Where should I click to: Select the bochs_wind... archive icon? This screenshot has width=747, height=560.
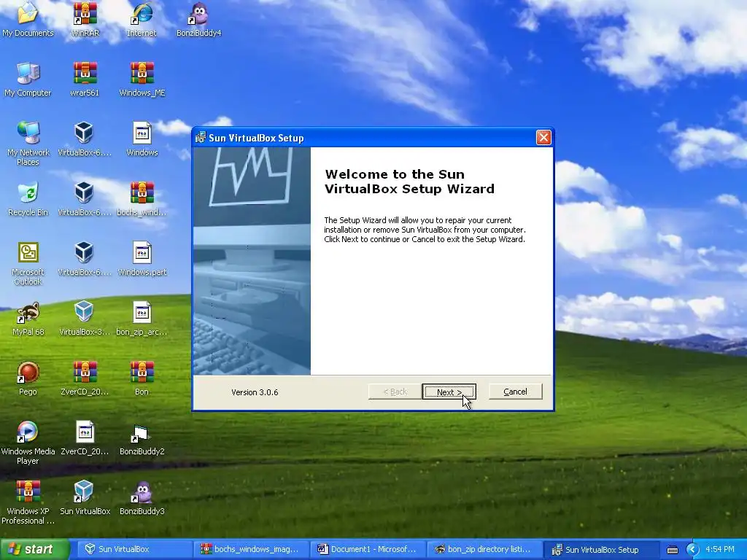142,198
